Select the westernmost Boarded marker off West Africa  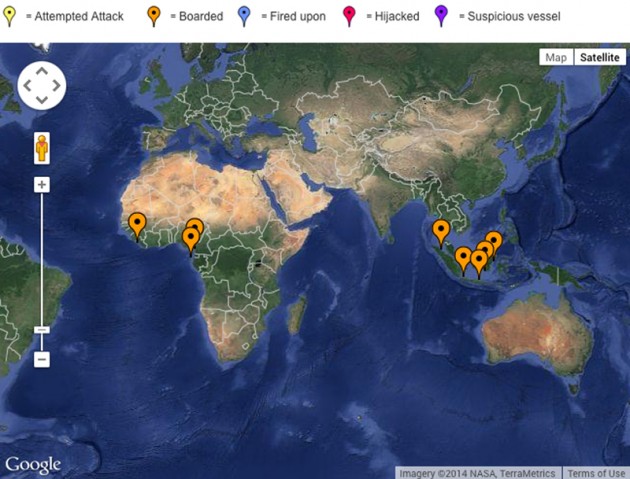(x=137, y=223)
